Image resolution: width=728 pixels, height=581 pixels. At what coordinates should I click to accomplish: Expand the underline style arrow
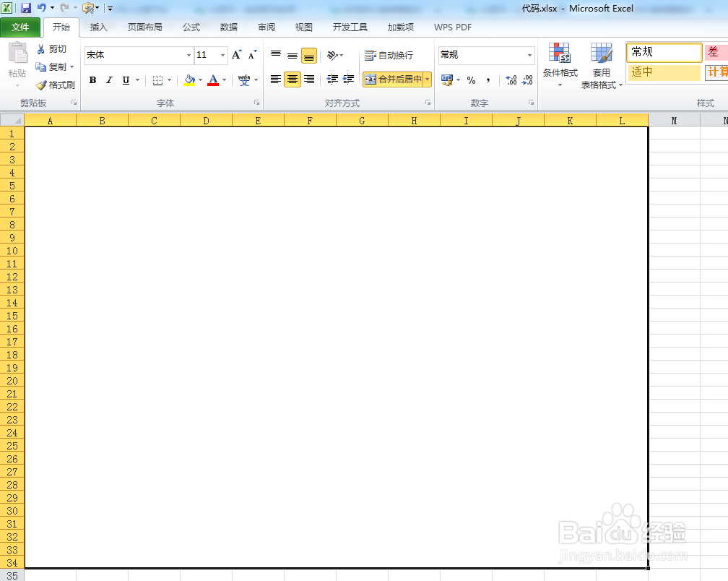pos(138,80)
